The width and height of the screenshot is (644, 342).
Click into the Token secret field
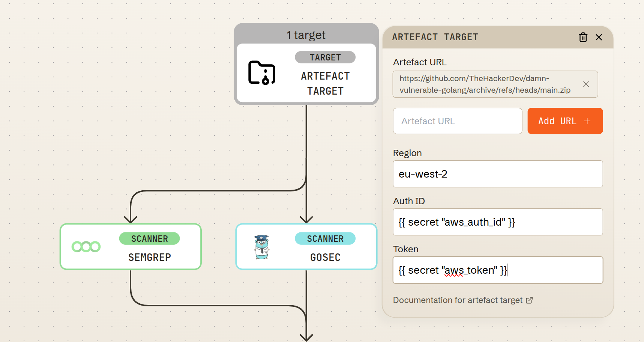(498, 270)
